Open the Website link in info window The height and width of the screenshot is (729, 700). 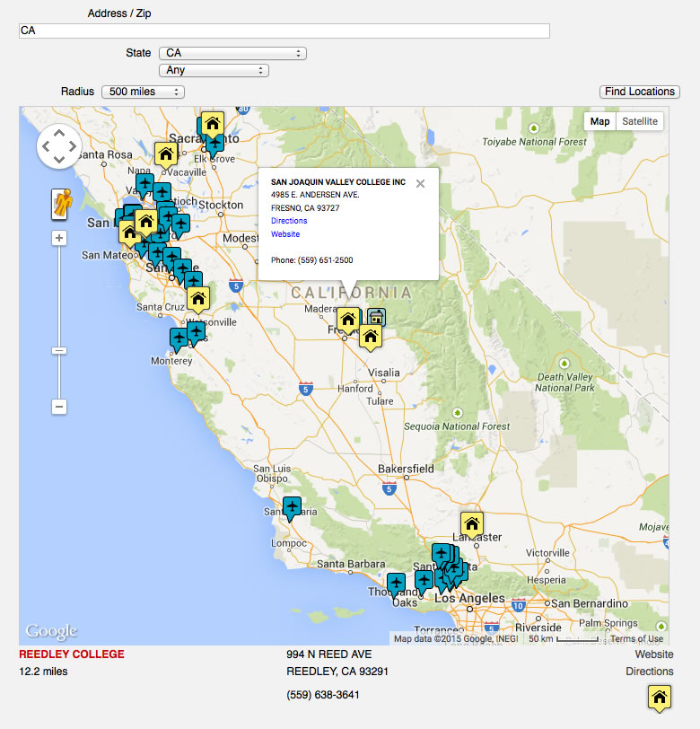284,234
